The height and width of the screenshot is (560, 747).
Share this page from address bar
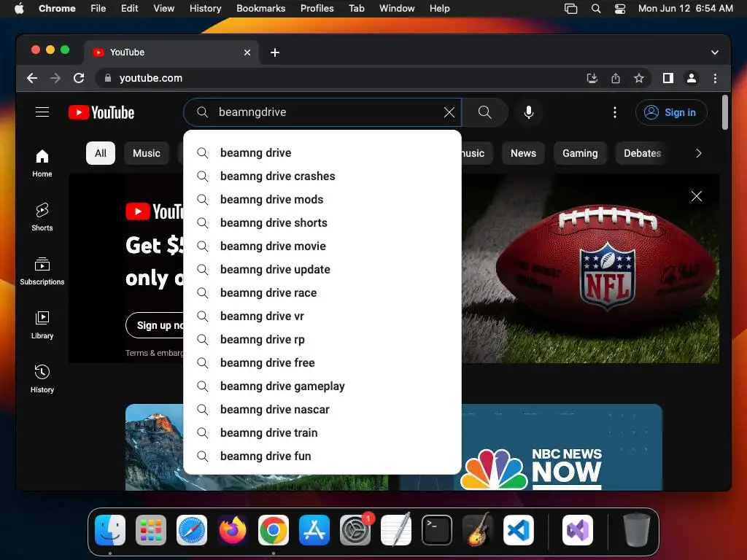616,78
